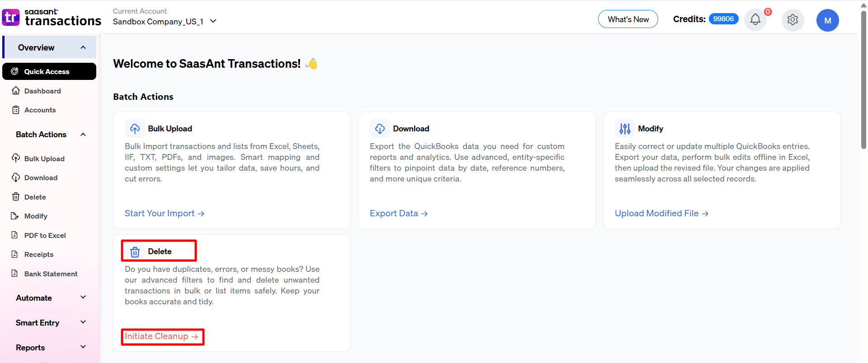This screenshot has height=363, width=868.
Task: Click the Download card title
Action: tap(411, 129)
